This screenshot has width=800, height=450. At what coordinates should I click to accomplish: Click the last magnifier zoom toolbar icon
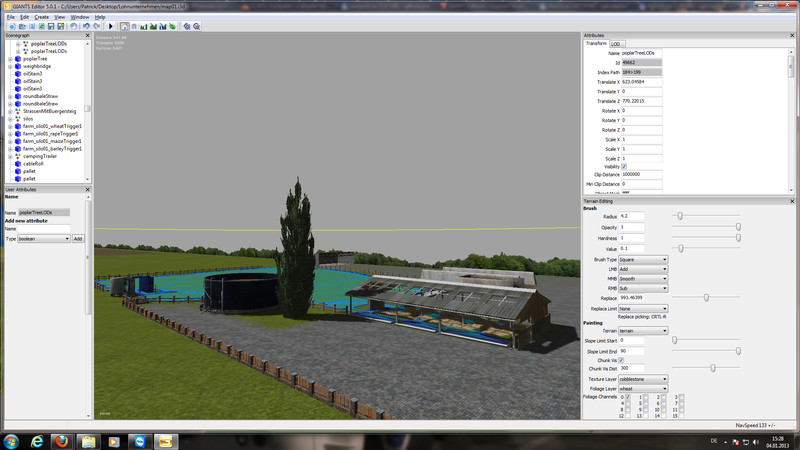click(196, 26)
